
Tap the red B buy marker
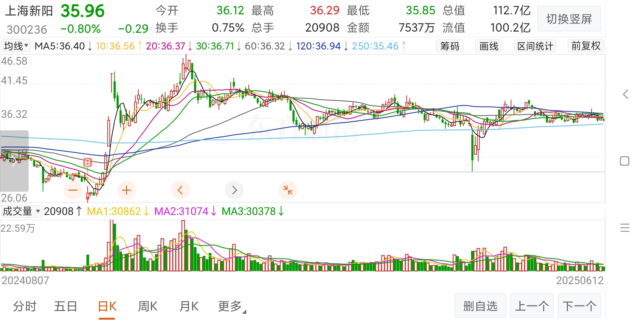pyautogui.click(x=87, y=162)
